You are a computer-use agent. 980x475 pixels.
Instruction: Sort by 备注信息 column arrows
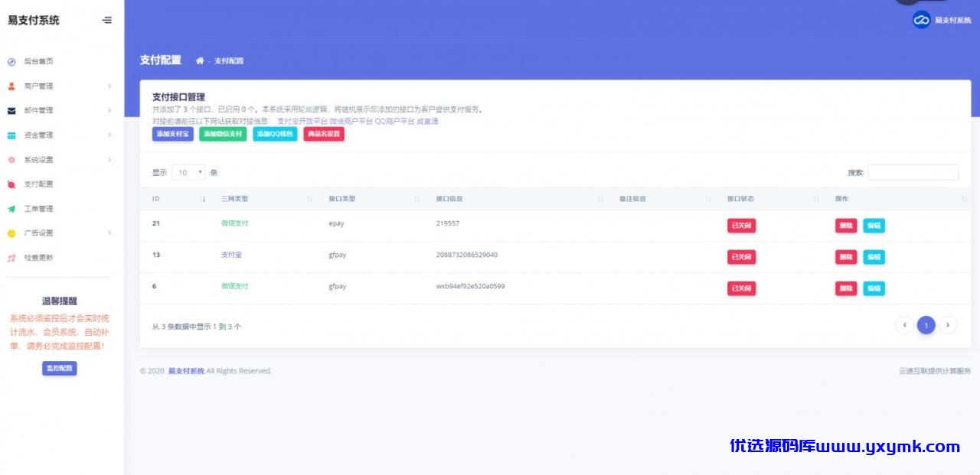tap(708, 199)
